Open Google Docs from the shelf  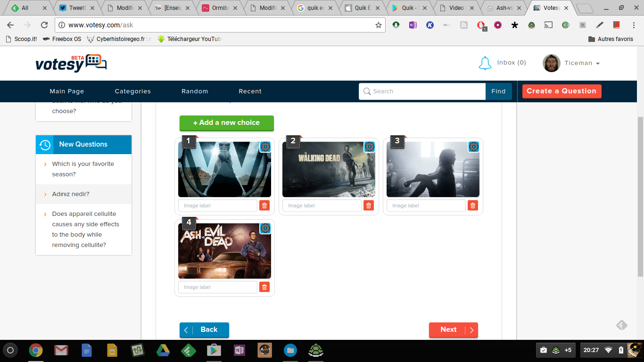coord(87,350)
